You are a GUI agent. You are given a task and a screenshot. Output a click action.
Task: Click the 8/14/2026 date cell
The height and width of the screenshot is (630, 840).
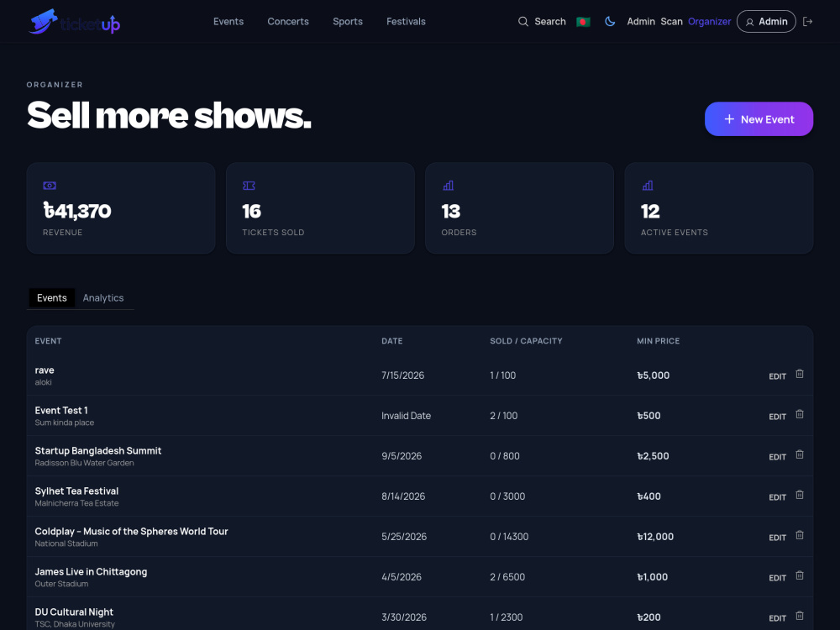[403, 496]
